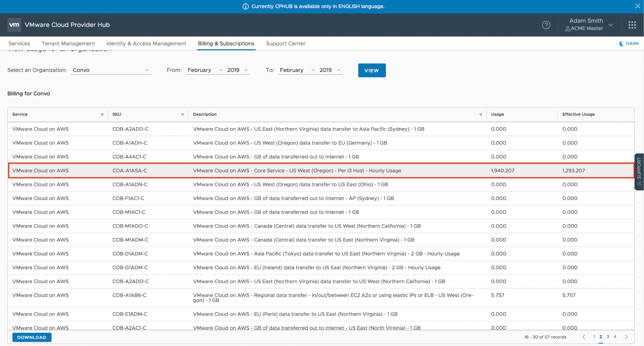Open the Description column filter
The image size is (644, 346).
point(480,115)
